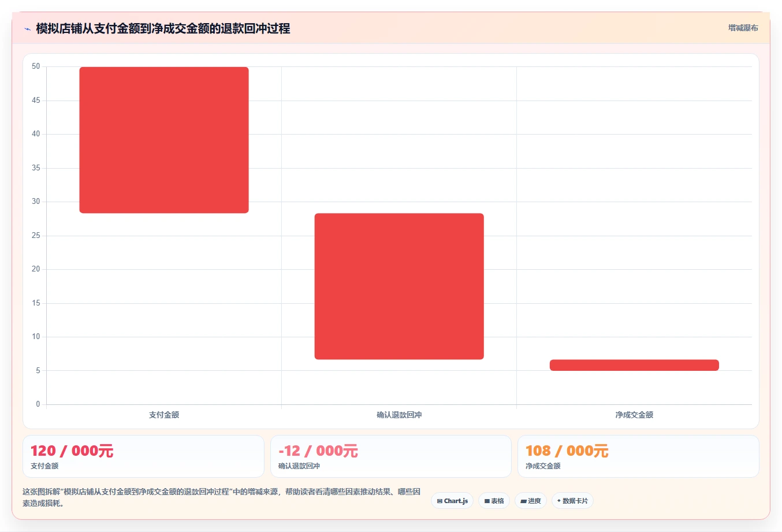Screen dimensions: 782x532
Task: Click the 支付金额 caption under the 120 / 000元 card
Action: (x=44, y=466)
